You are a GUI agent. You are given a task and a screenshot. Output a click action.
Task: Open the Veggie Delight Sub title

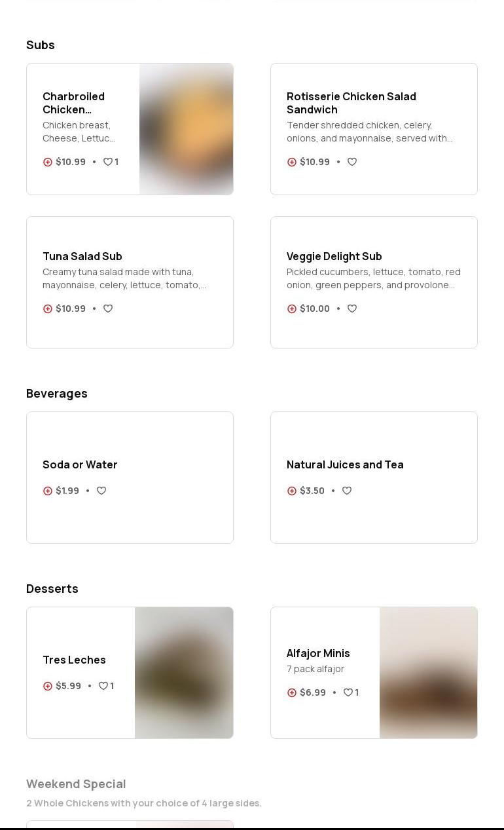point(334,256)
